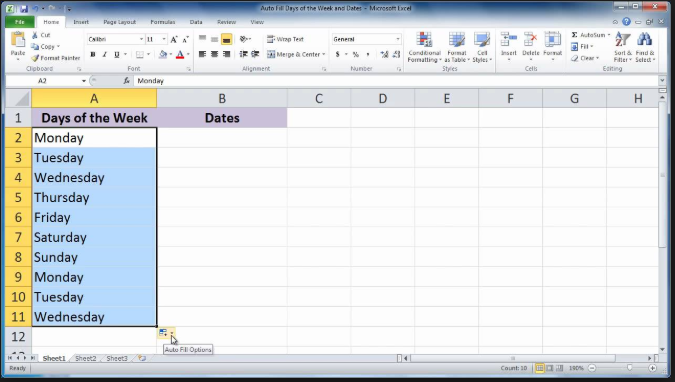This screenshot has width=675, height=382.
Task: Click the Merge & Center button
Action: tap(296, 54)
